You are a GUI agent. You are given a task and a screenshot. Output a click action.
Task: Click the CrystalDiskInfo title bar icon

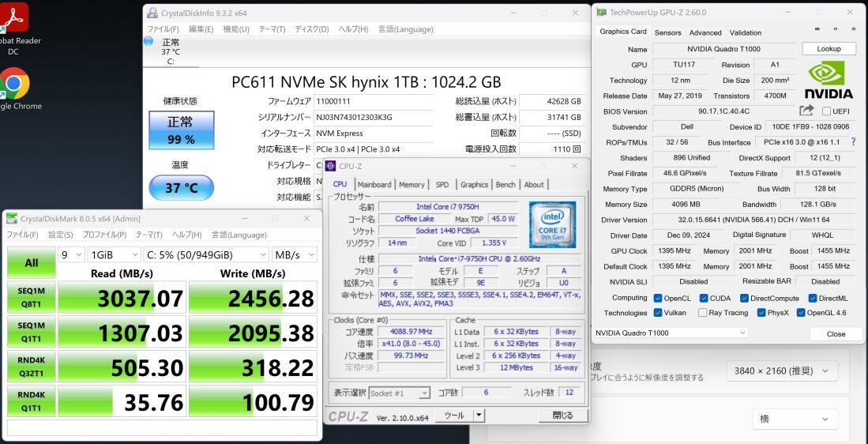pos(152,13)
